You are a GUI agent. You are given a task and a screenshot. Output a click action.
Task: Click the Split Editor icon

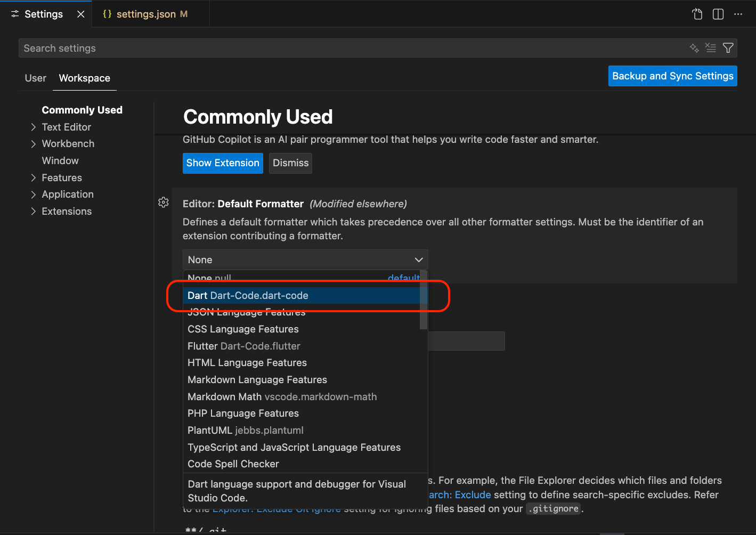(x=718, y=14)
